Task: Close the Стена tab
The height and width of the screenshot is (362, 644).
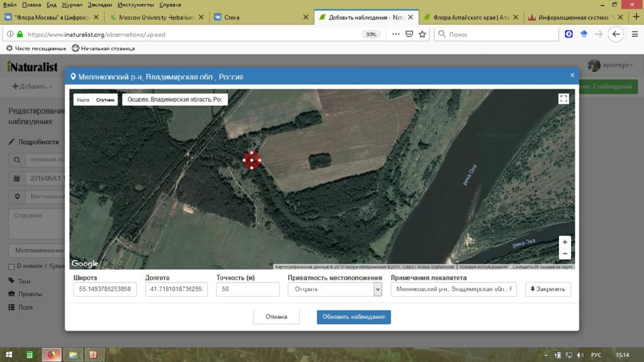Action: 306,17
